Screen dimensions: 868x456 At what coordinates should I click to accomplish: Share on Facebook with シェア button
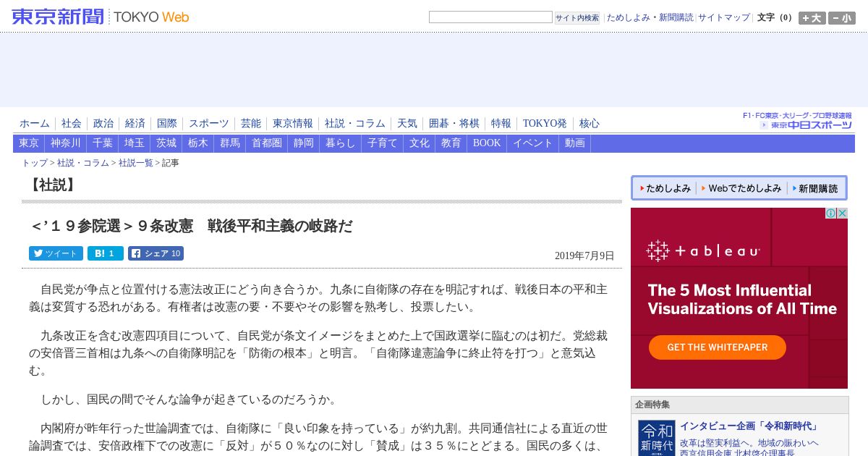pyautogui.click(x=156, y=253)
